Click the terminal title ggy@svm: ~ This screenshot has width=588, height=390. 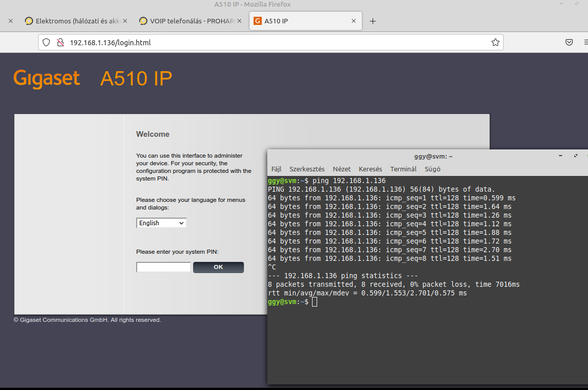click(x=433, y=156)
